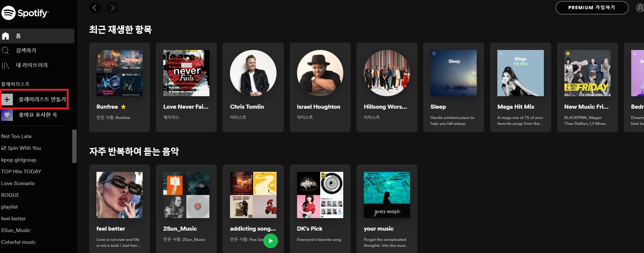Open 검색하기 in the sidebar
The width and height of the screenshot is (644, 253).
click(x=26, y=51)
